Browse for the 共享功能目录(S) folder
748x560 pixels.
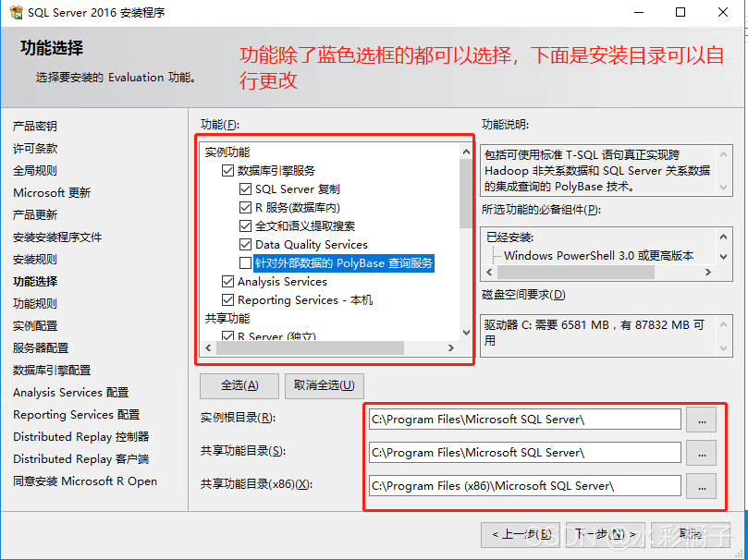click(x=701, y=453)
